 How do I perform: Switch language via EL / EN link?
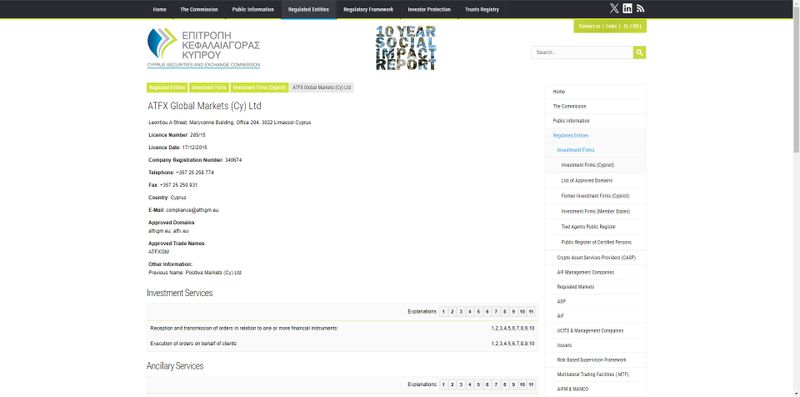tap(632, 26)
